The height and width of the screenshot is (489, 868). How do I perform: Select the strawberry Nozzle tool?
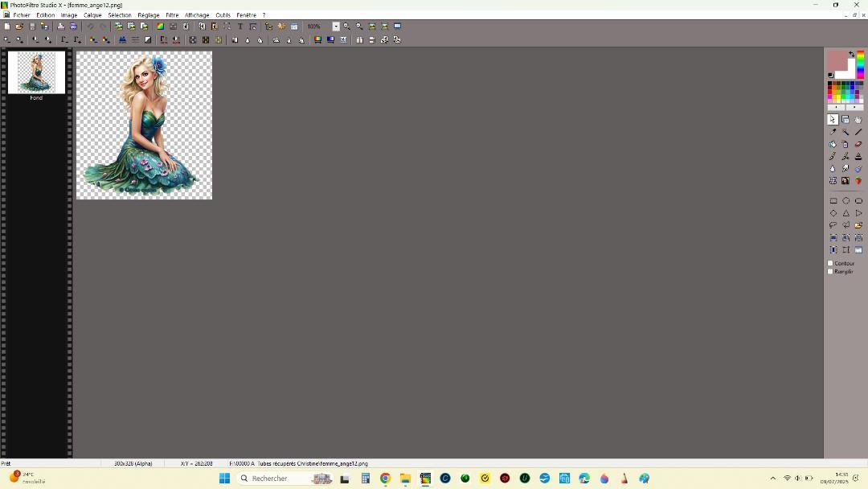point(858,180)
